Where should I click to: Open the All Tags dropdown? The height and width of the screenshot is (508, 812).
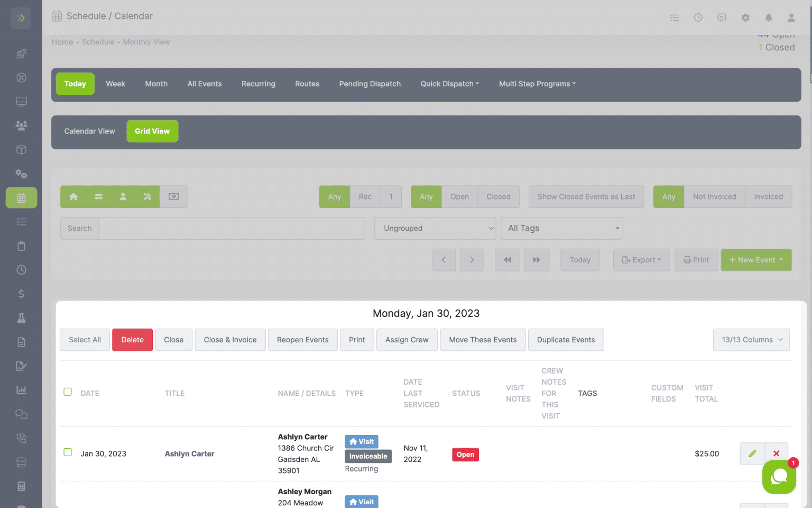pyautogui.click(x=561, y=228)
